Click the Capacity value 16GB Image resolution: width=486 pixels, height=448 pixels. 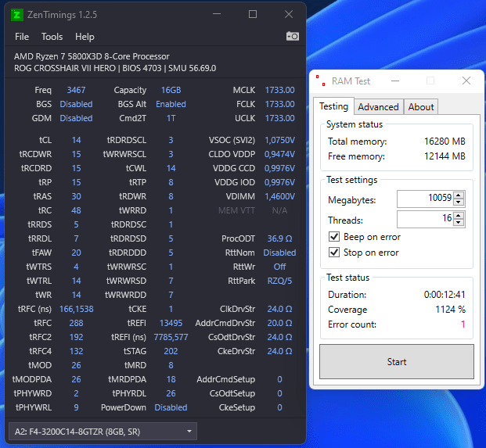[x=171, y=90]
